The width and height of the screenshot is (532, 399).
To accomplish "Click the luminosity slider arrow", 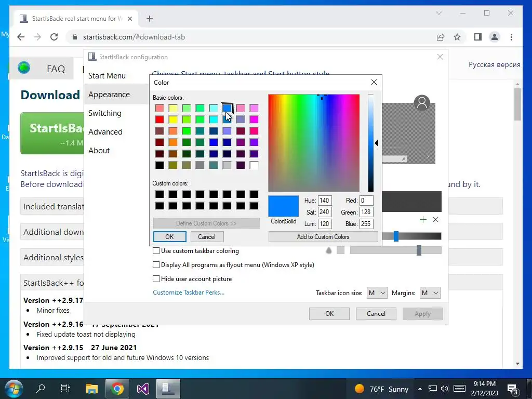I will (x=376, y=143).
